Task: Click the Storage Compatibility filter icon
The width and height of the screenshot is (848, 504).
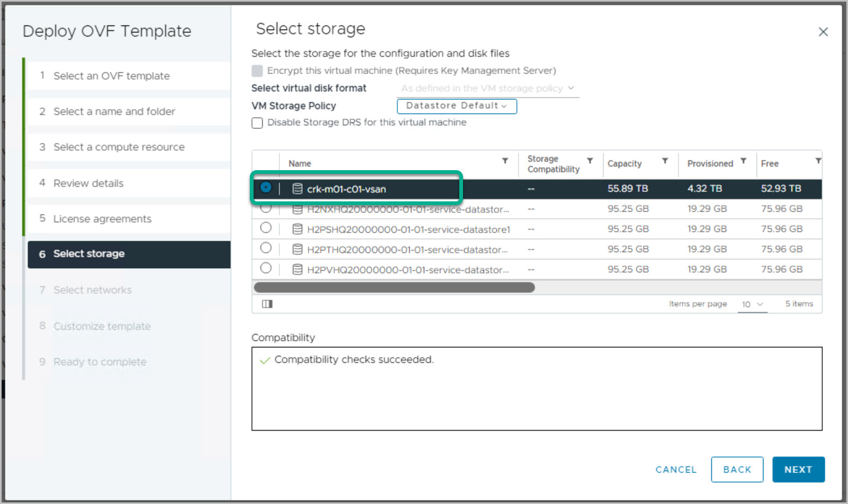Action: point(590,161)
